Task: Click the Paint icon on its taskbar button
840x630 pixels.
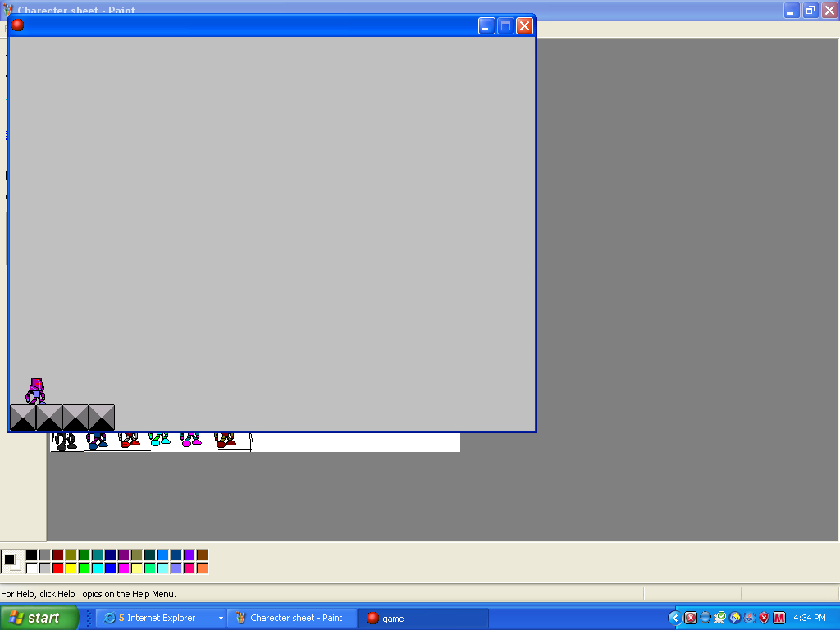Action: tap(241, 618)
